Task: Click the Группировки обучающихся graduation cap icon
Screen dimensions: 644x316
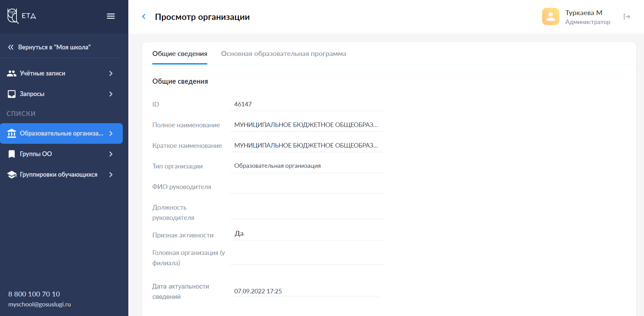Action: coord(12,175)
